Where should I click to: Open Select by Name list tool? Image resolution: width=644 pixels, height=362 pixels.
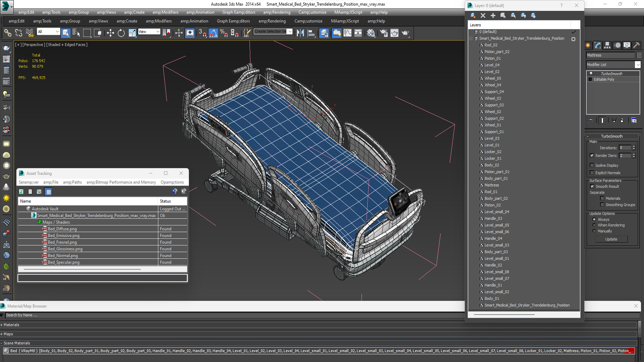76,33
